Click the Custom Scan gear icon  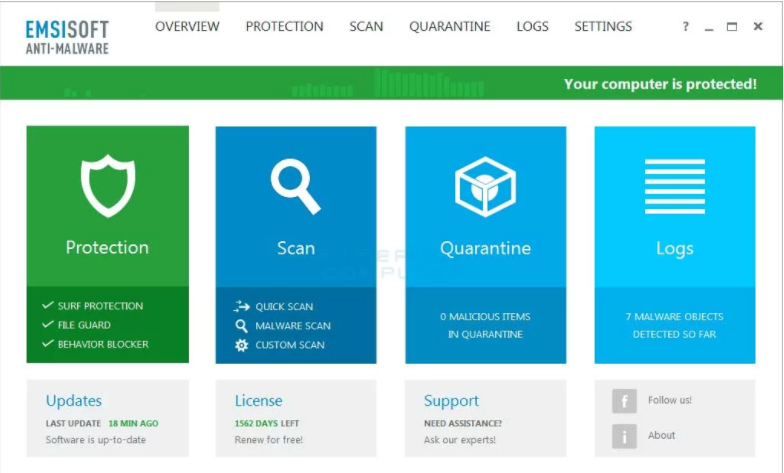pos(242,345)
